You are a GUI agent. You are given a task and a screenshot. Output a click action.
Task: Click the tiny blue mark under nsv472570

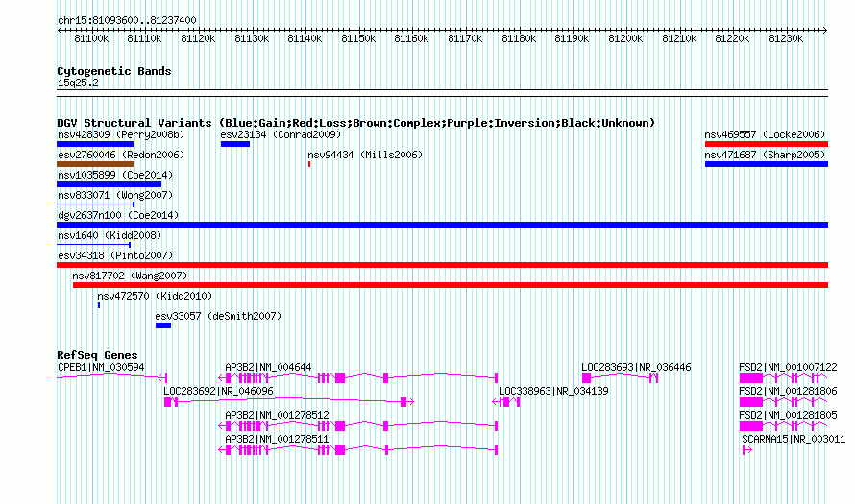click(x=99, y=305)
